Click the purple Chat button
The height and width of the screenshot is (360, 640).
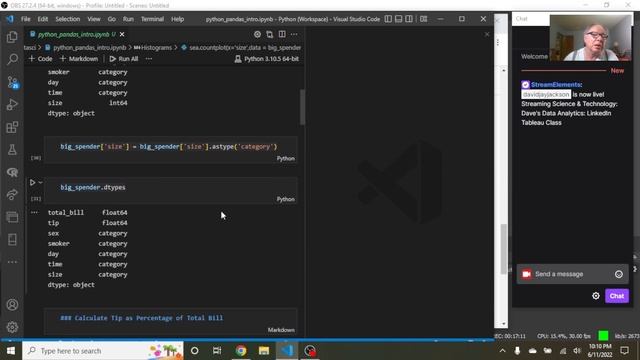tap(617, 296)
